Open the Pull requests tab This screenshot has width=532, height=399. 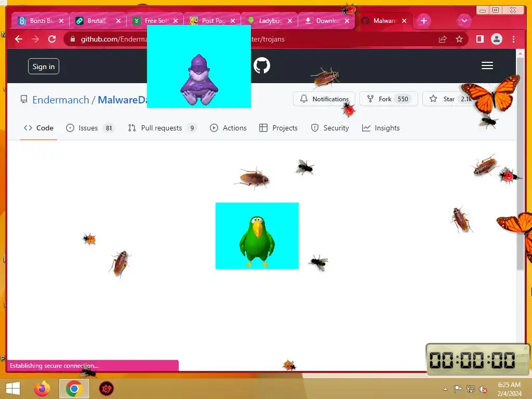click(162, 128)
